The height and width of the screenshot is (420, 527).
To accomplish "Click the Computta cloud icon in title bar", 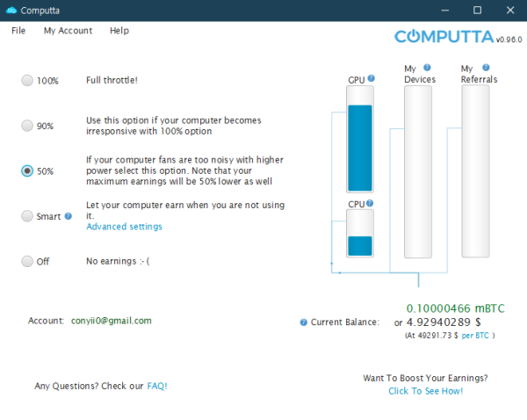I will pyautogui.click(x=11, y=10).
